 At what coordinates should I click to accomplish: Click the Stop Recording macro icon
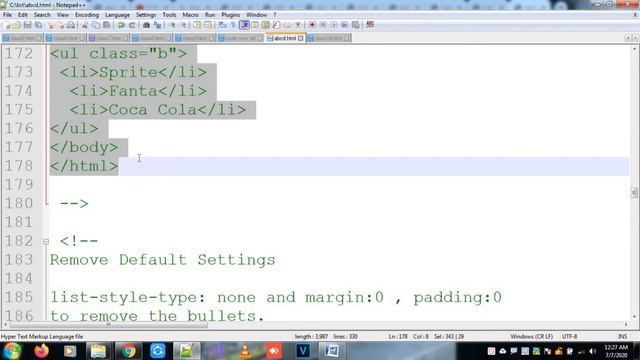[323, 25]
